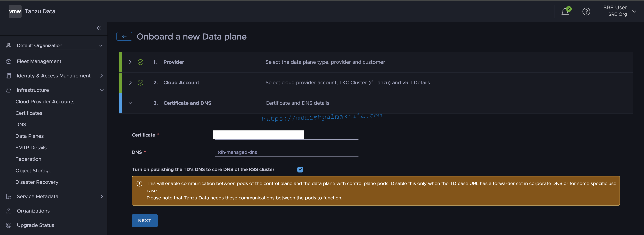Viewport: 644px width, 235px height.
Task: Click the Organizations hierarchy icon
Action: pyautogui.click(x=9, y=211)
